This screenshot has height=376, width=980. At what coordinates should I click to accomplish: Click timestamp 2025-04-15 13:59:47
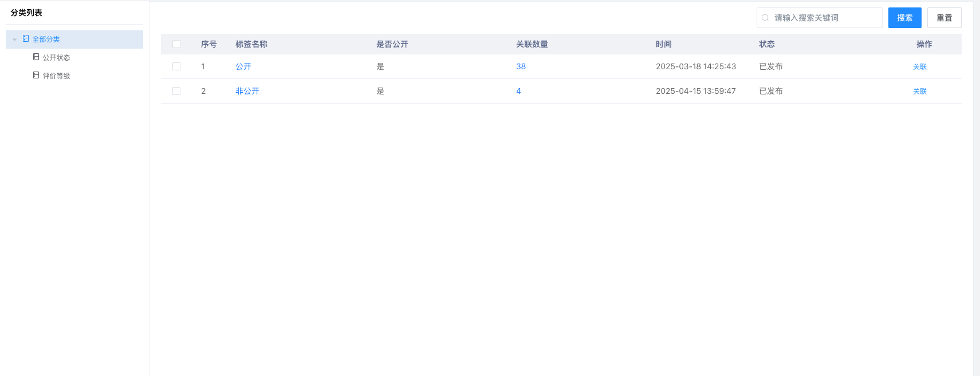point(696,91)
